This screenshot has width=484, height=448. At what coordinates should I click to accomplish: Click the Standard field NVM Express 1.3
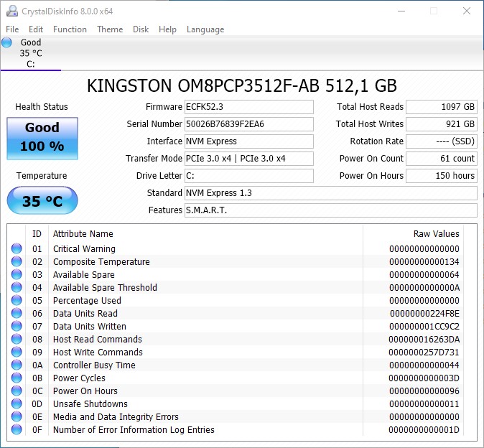[x=331, y=193]
